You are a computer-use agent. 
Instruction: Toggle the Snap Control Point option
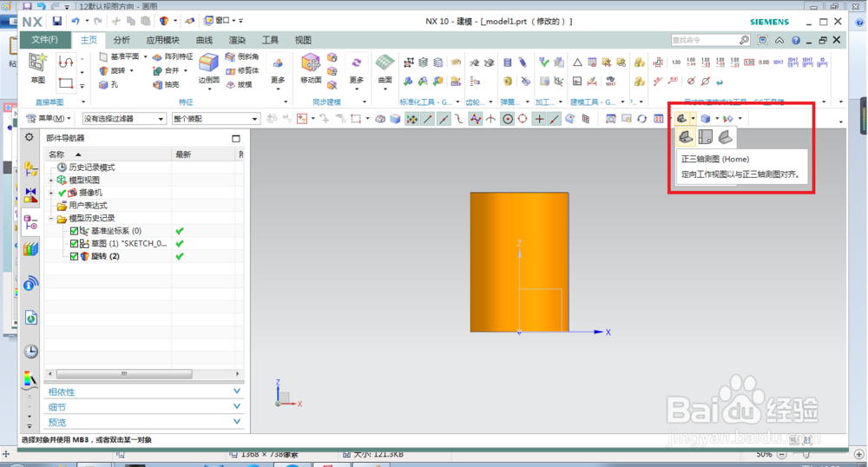coord(459,118)
